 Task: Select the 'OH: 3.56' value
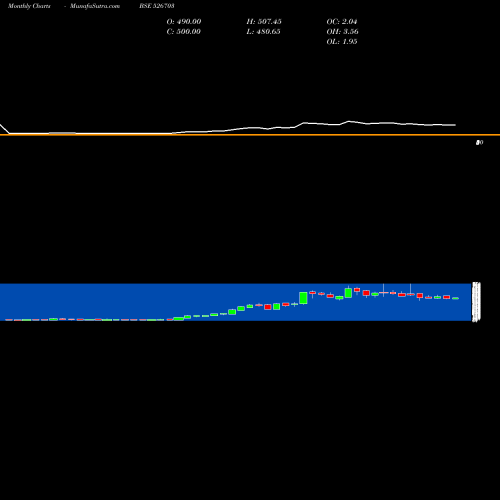(342, 31)
